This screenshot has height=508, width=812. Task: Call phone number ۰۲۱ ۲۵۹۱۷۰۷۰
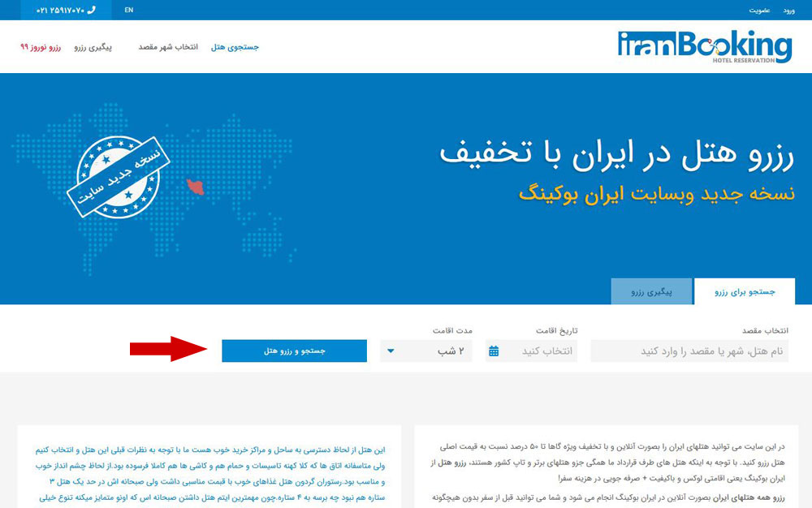(x=60, y=11)
